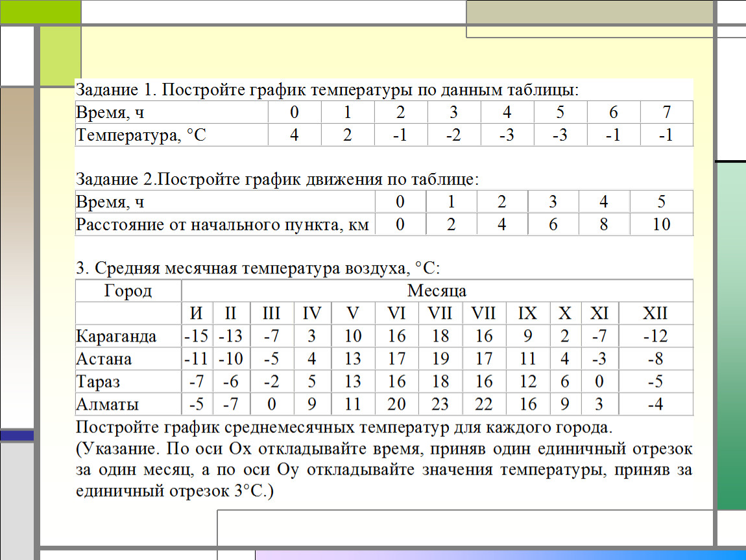Click Астана's January value '-11'
The image size is (746, 560).
[196, 359]
